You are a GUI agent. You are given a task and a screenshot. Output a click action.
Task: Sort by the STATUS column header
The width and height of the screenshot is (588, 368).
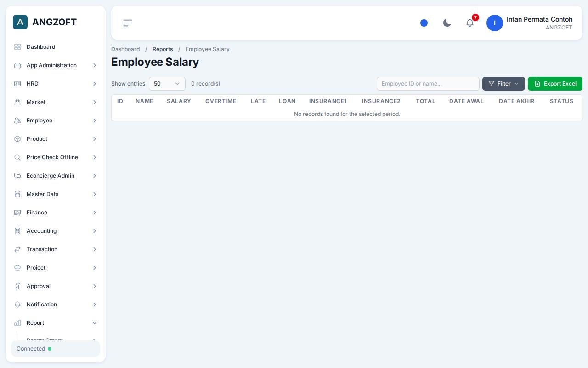pos(561,101)
